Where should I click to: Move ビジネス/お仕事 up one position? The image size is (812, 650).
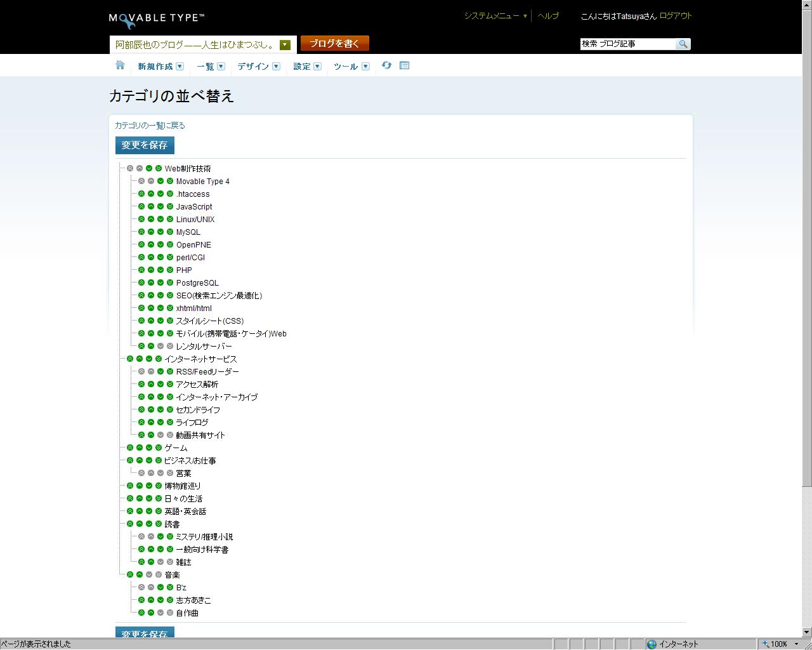140,460
